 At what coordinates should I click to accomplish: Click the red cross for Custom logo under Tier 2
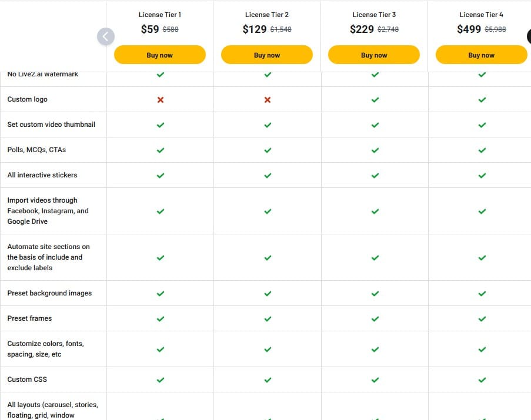click(x=267, y=99)
